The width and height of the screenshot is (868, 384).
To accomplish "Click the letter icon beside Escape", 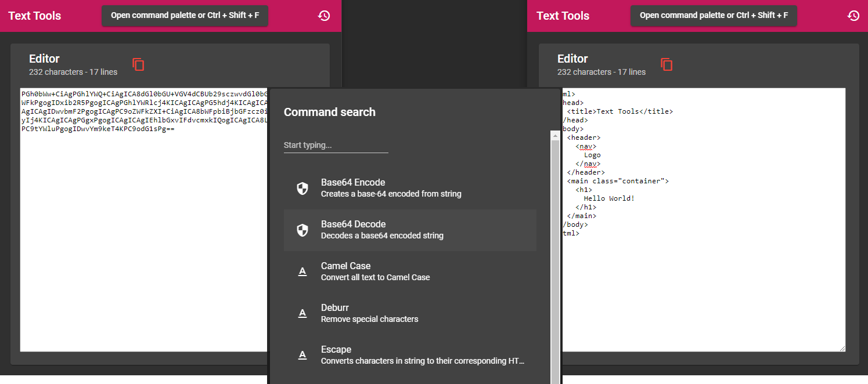I will click(302, 355).
